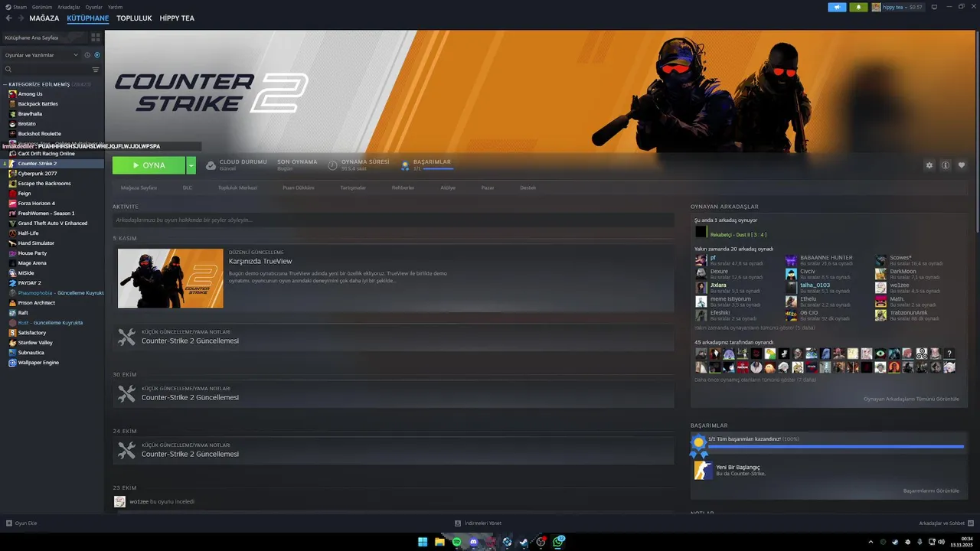980x551 pixels.
Task: Add Counter-Strike 2 to favorites heart
Action: click(x=962, y=165)
